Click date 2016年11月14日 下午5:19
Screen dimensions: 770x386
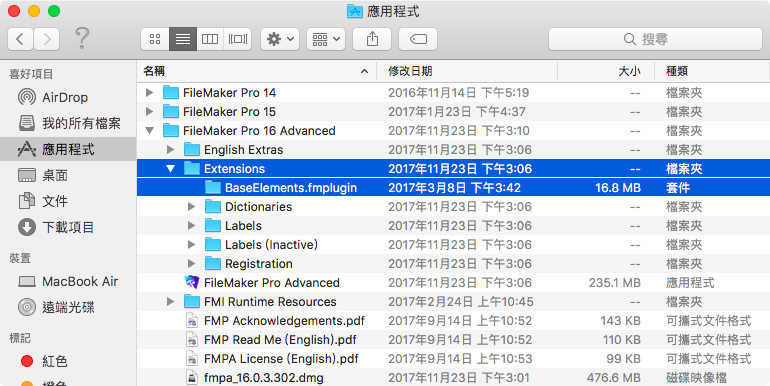point(459,92)
